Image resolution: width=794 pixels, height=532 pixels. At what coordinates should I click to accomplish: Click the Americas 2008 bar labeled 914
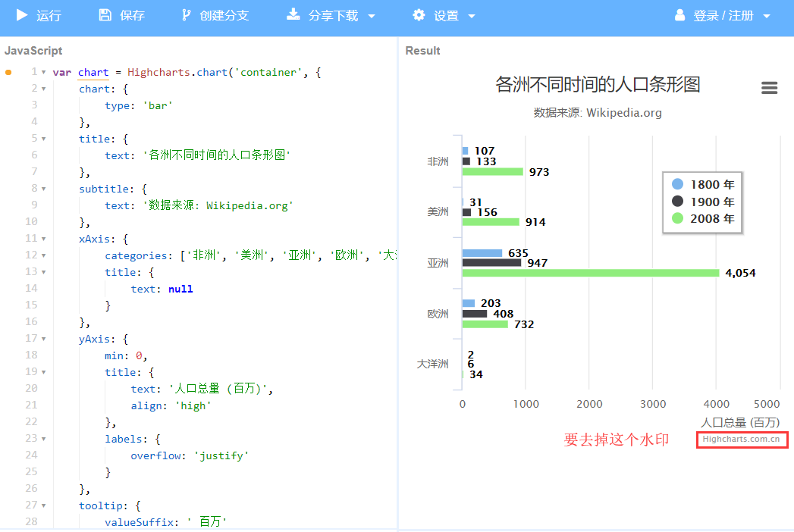(x=491, y=222)
